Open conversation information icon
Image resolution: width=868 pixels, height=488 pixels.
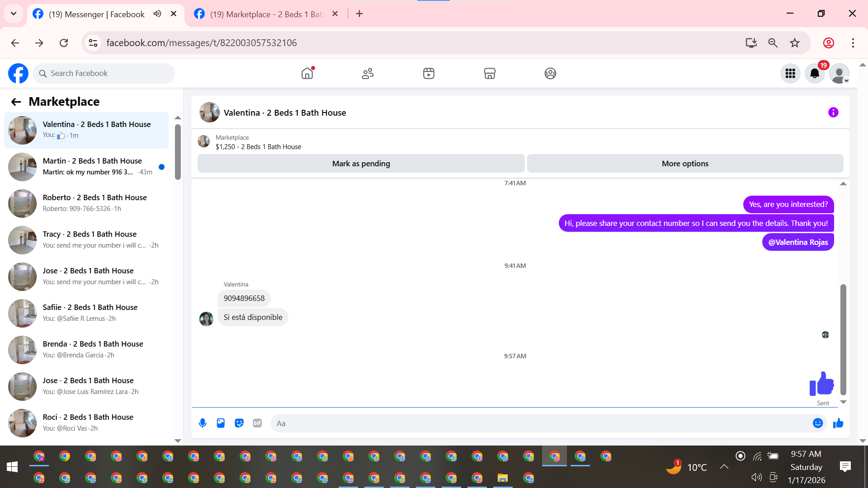click(833, 113)
